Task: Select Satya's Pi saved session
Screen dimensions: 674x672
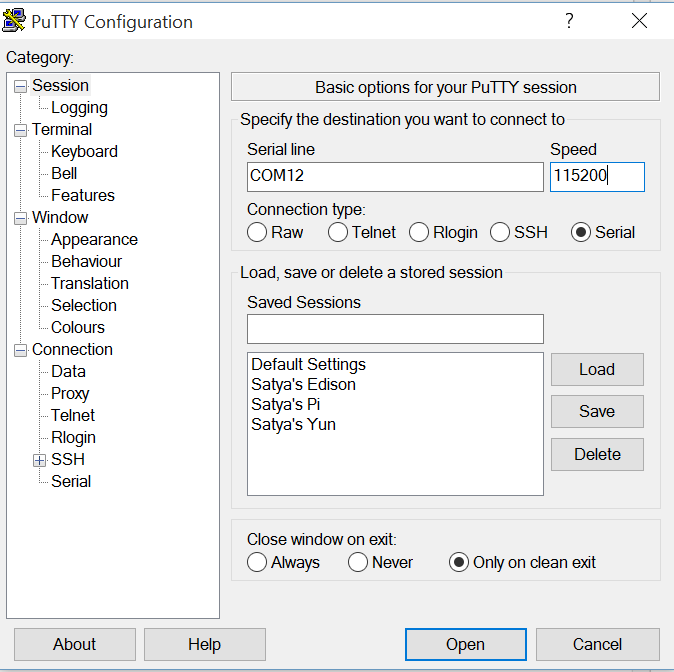Action: (x=285, y=405)
